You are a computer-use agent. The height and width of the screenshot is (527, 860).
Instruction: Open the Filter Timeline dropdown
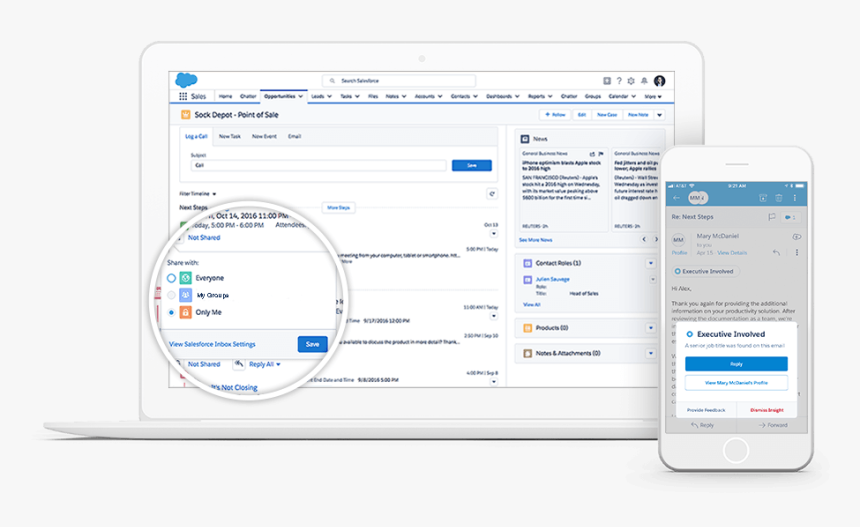[198, 194]
